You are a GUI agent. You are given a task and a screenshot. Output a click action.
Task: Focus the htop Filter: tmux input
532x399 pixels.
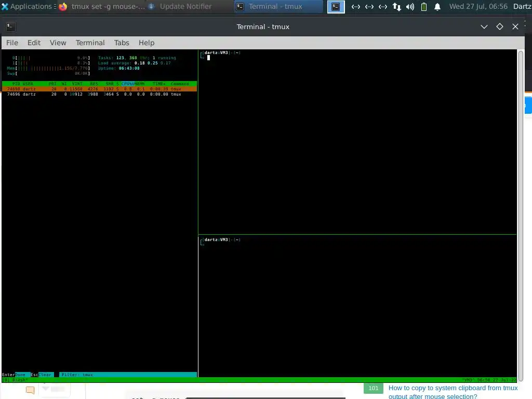128,375
